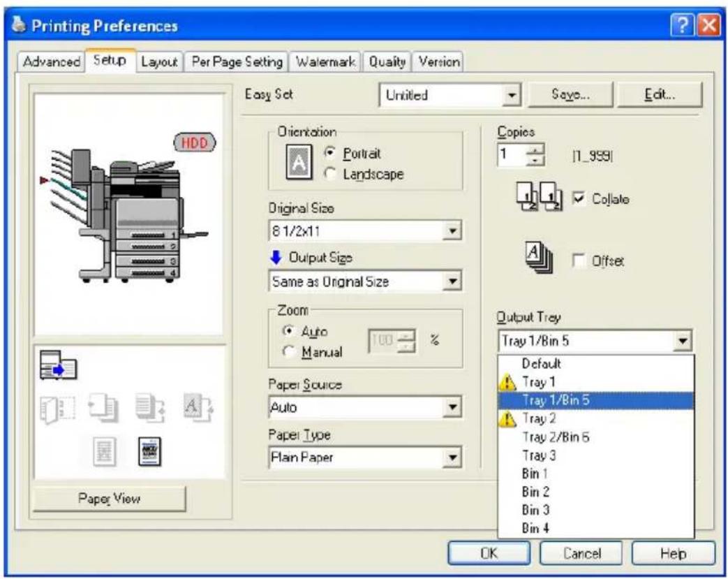
Task: Open the Output Size dropdown
Action: (x=452, y=281)
